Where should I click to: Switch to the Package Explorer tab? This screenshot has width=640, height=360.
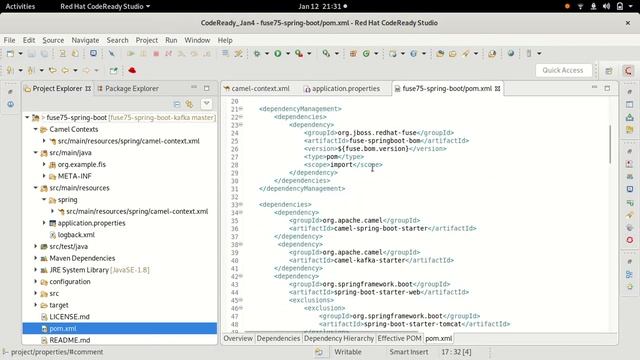128,89
